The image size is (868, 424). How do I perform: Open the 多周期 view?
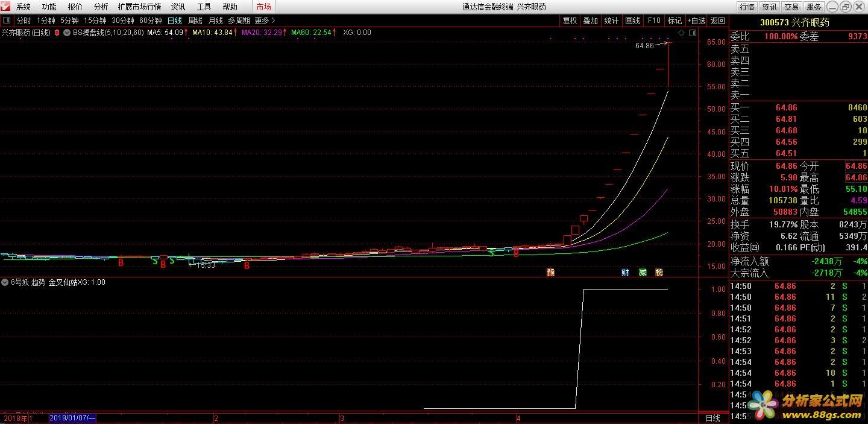(x=239, y=21)
